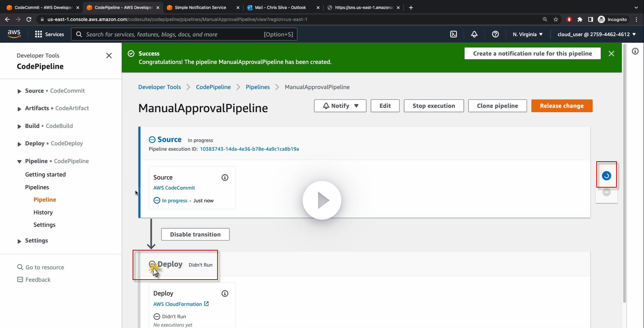Click the AWS logo home icon
This screenshot has height=328, width=644.
click(x=14, y=34)
